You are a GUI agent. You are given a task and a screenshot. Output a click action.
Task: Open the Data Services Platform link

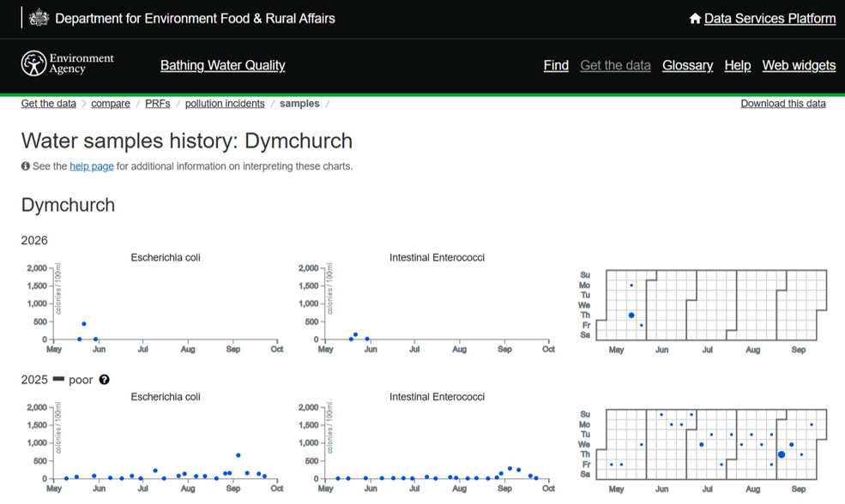(770, 18)
